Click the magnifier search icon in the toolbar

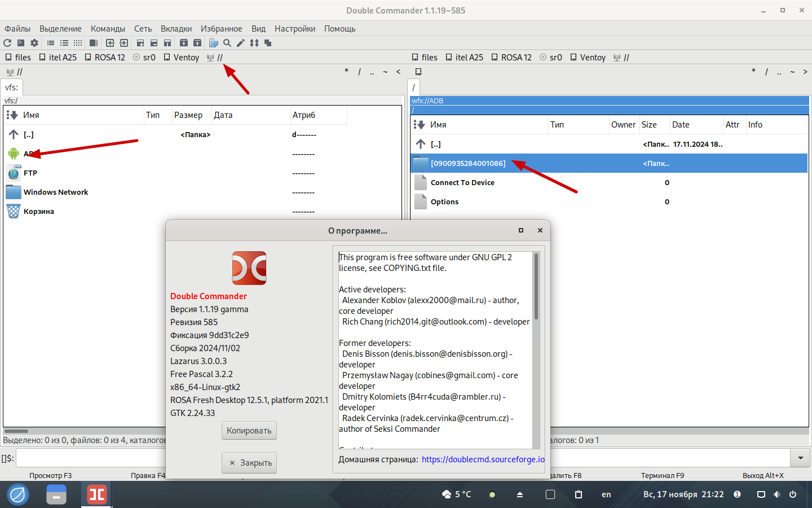pyautogui.click(x=227, y=43)
